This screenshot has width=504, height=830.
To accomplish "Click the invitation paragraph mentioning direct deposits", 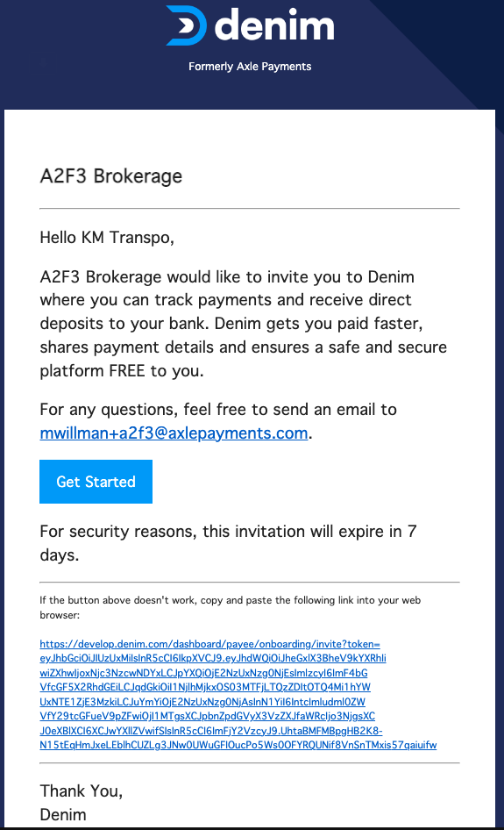I will tap(244, 324).
